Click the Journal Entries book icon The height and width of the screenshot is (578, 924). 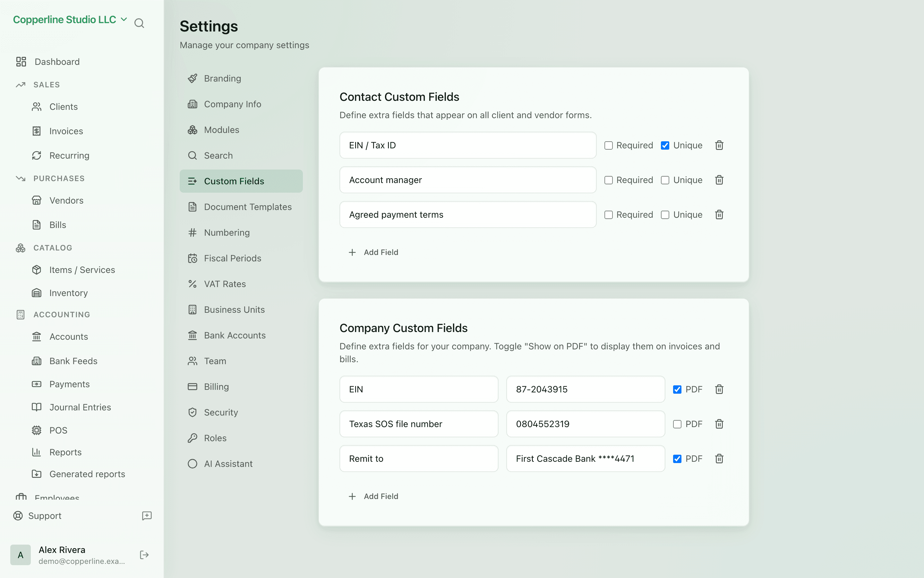[36, 407]
